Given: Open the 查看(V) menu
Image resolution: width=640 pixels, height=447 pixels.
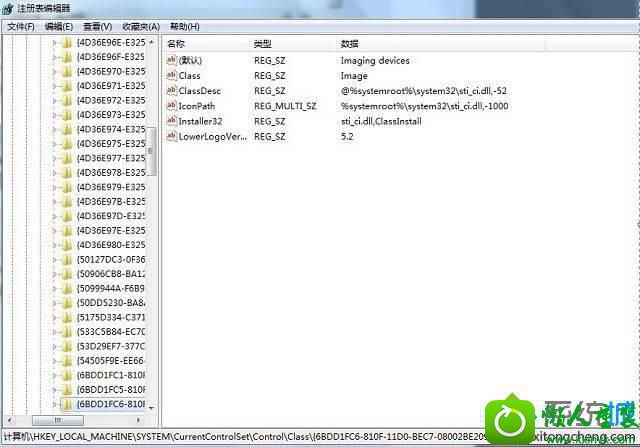Looking at the screenshot, I should [x=98, y=27].
